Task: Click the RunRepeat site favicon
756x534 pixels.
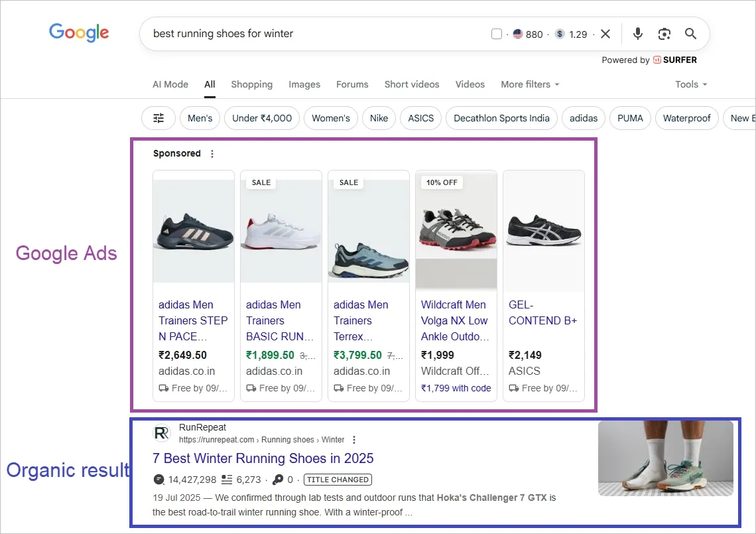Action: 162,433
